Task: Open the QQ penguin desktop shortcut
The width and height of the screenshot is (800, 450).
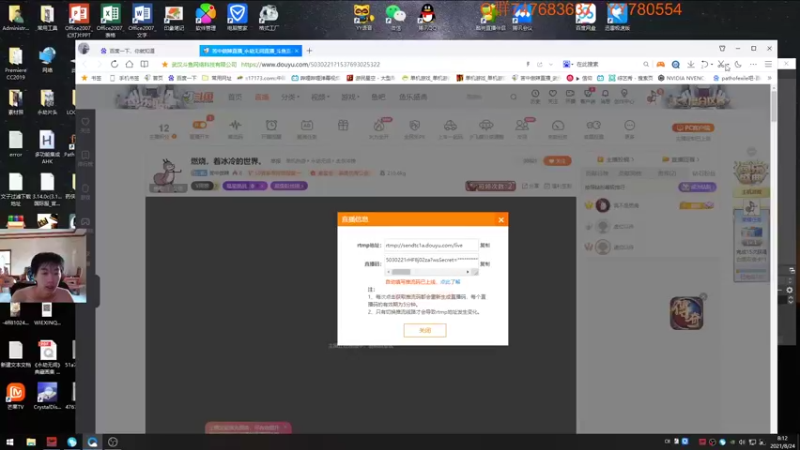Action: pos(427,16)
